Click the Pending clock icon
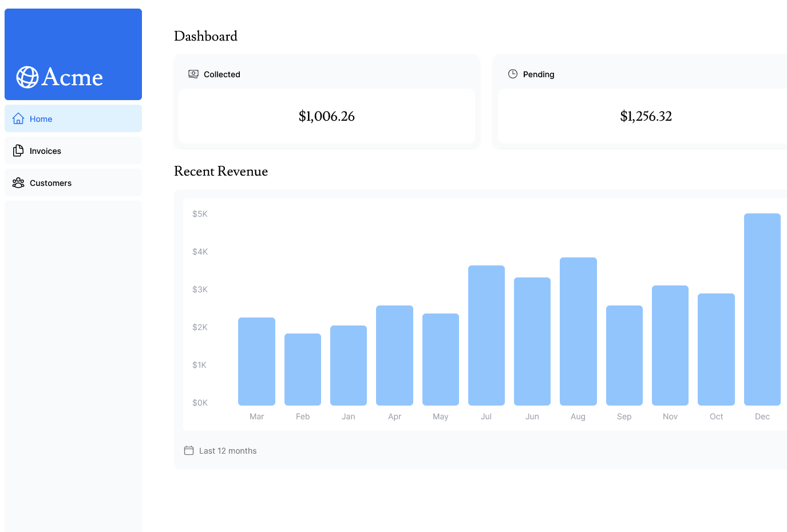This screenshot has width=787, height=532. tap(513, 74)
